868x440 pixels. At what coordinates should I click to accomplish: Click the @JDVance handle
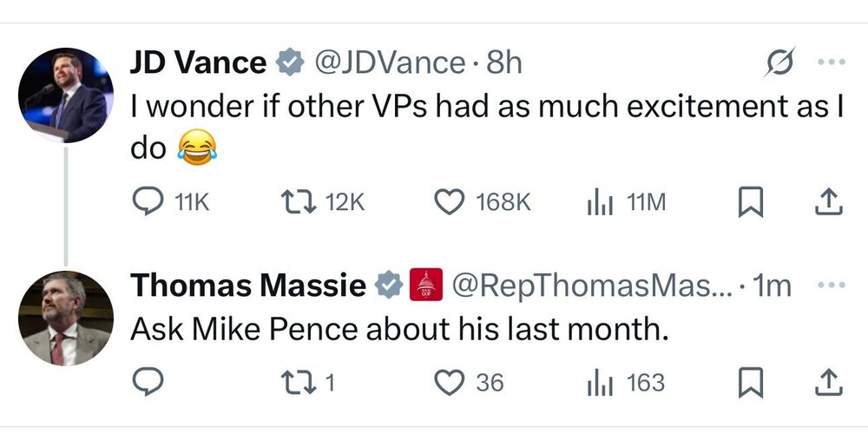click(388, 63)
